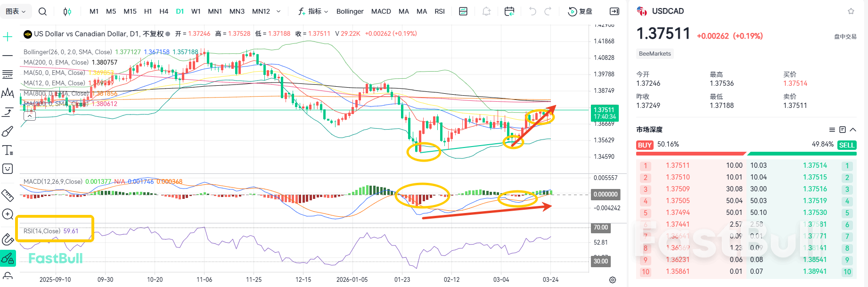Click the BeeMarkets broker tag
Screen dimensions: 868x287
[655, 54]
